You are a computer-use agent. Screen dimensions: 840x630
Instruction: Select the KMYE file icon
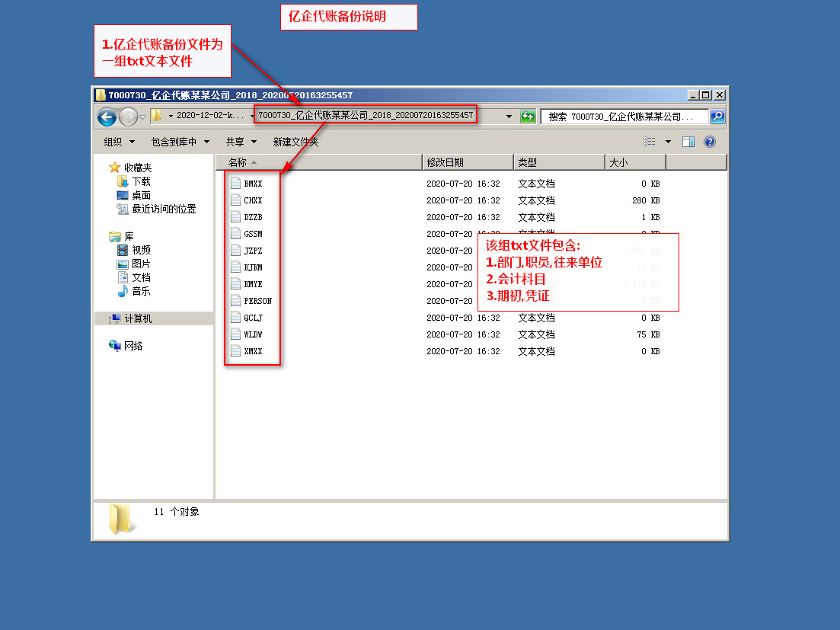coord(235,283)
